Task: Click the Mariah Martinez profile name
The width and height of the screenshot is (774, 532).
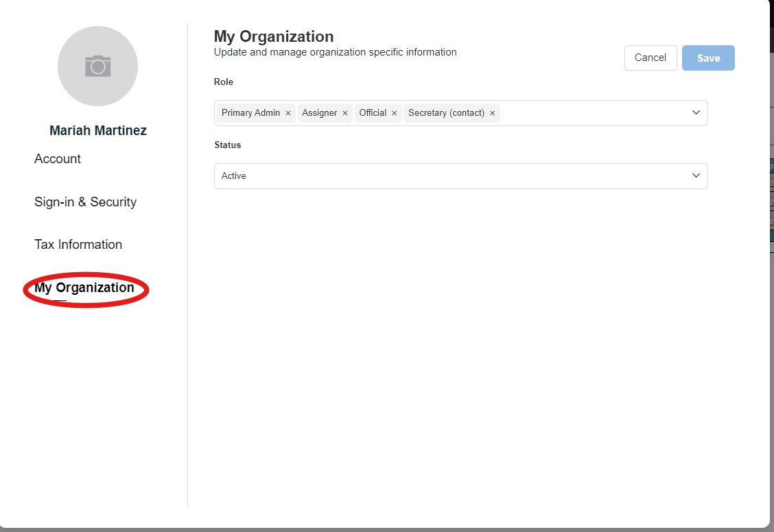Action: [x=98, y=131]
